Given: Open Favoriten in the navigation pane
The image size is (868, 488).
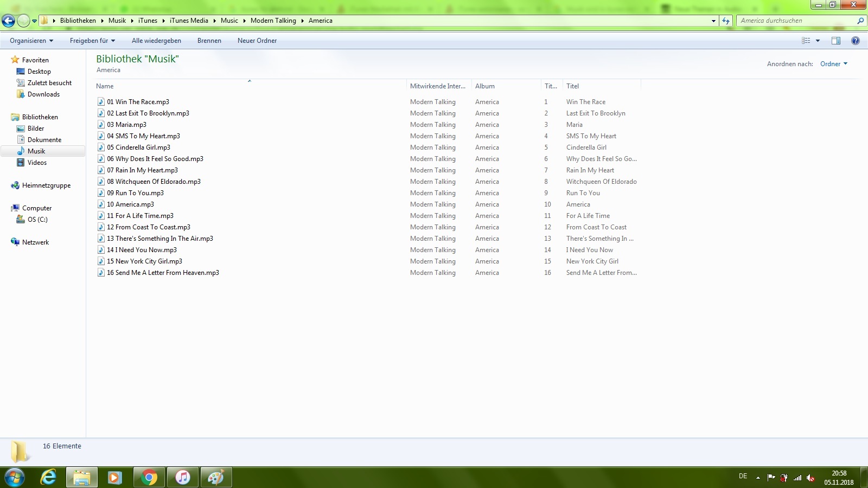Looking at the screenshot, I should pos(35,60).
